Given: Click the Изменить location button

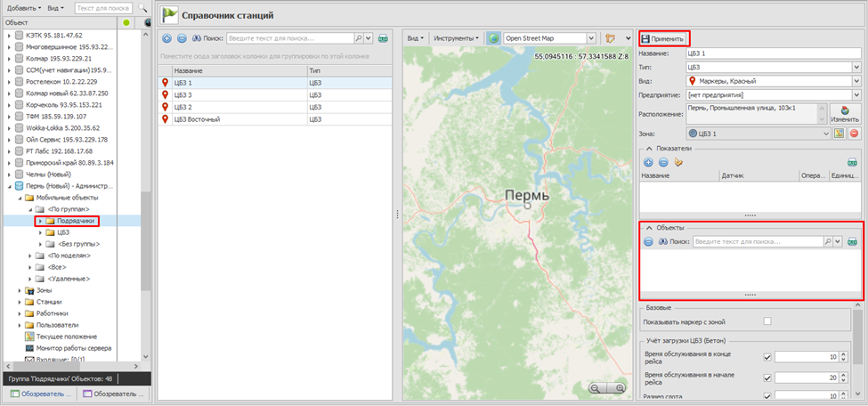Looking at the screenshot, I should point(844,114).
